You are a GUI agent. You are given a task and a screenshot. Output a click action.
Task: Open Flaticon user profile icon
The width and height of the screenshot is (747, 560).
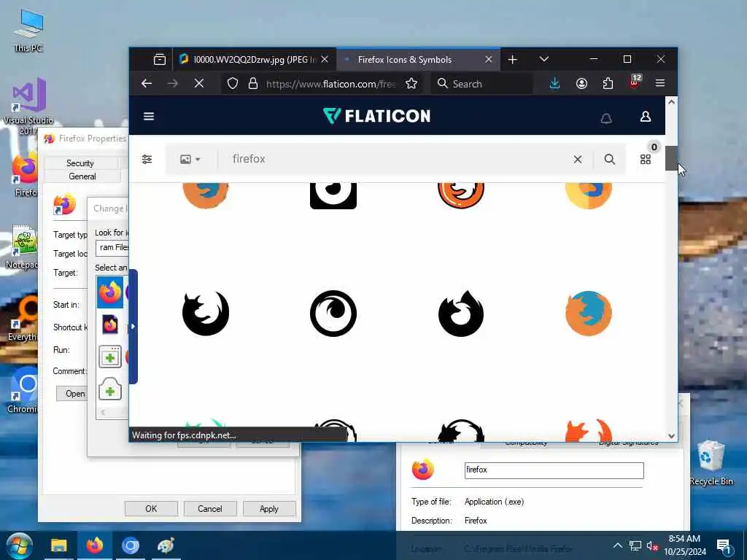[646, 117]
